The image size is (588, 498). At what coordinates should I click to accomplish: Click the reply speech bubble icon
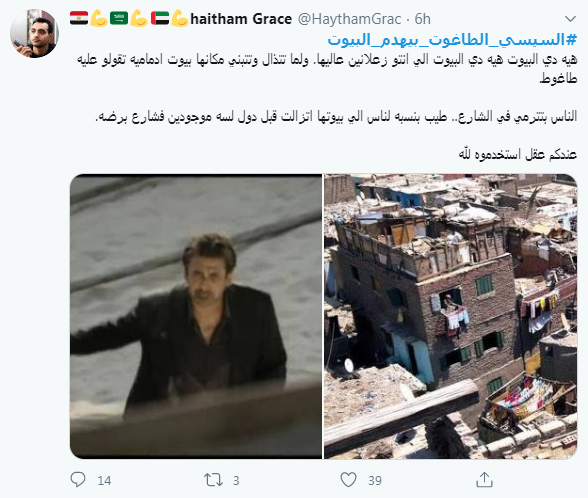pos(78,480)
